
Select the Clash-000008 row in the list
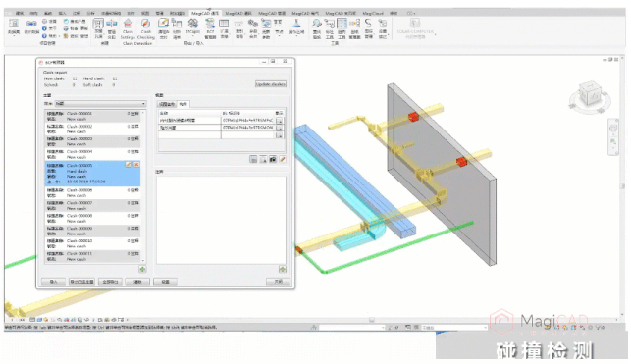93,219
